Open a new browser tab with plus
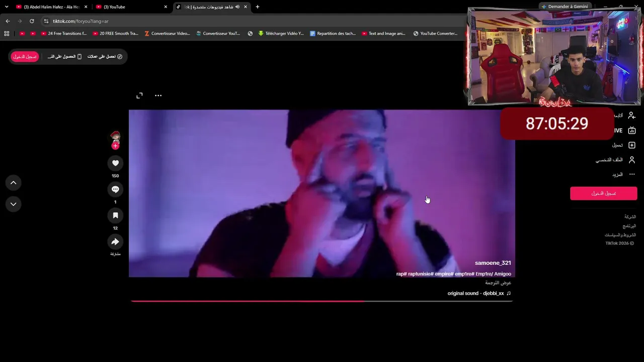Image resolution: width=644 pixels, height=362 pixels. pyautogui.click(x=258, y=7)
